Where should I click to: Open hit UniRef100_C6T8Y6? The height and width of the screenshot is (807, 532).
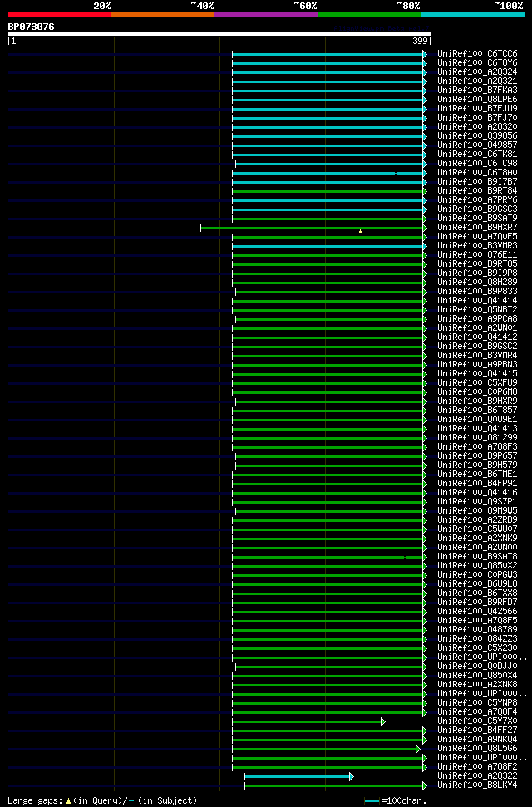tap(477, 63)
